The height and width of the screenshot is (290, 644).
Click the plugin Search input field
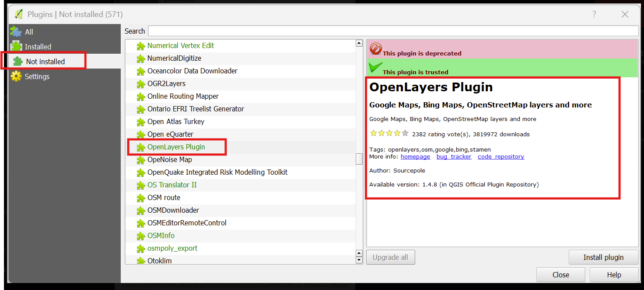point(393,31)
